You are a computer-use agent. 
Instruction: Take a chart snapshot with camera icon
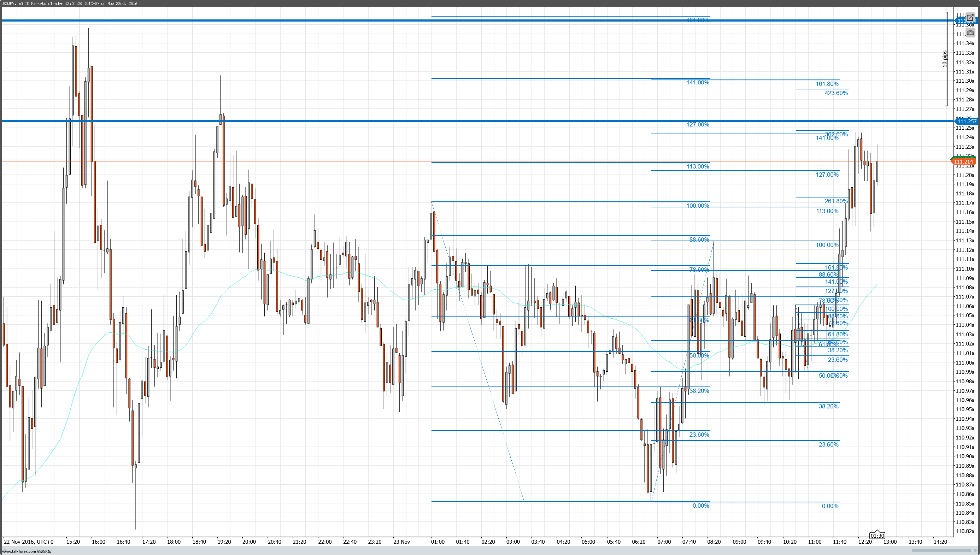click(x=970, y=33)
